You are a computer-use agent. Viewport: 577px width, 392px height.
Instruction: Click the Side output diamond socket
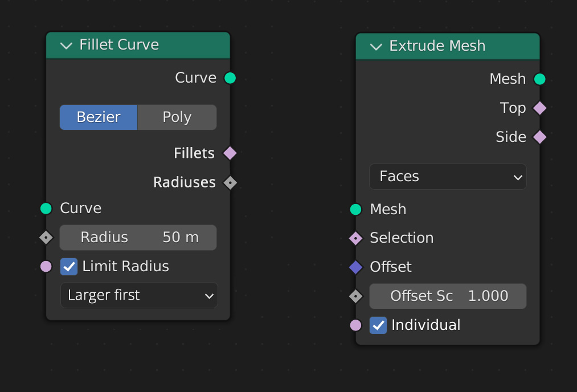tap(539, 137)
